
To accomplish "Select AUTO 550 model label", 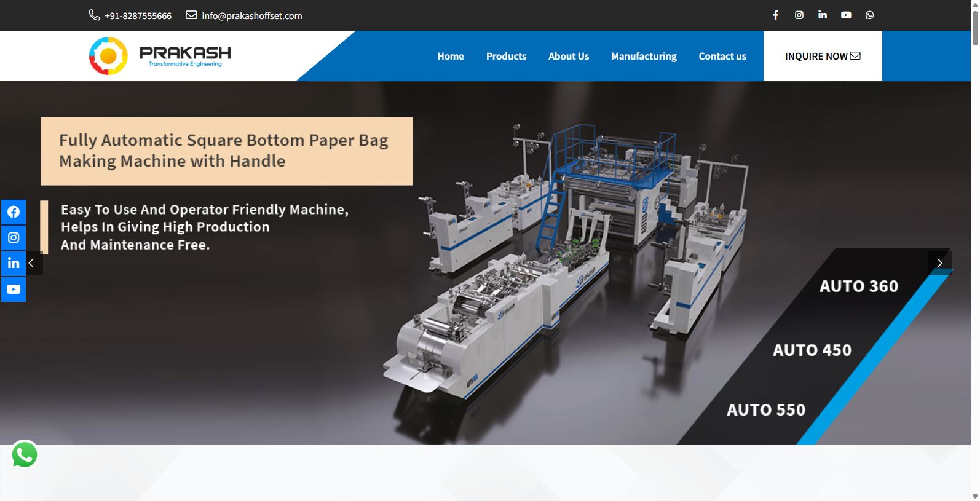I will (x=766, y=410).
